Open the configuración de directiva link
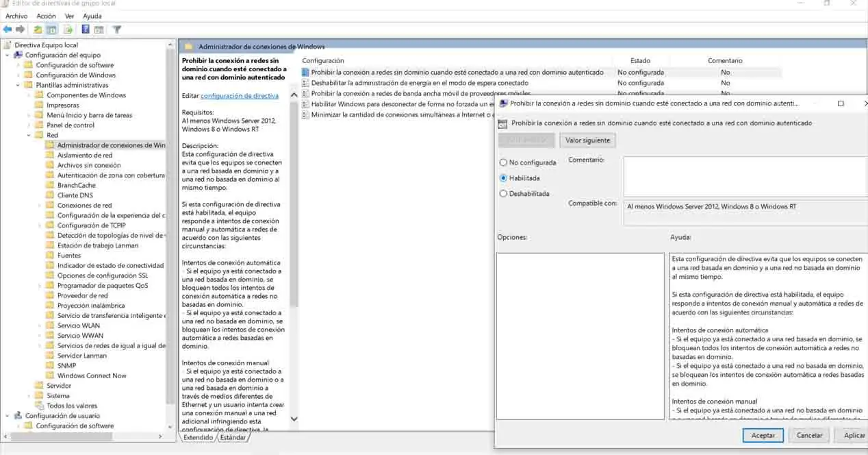 [240, 96]
